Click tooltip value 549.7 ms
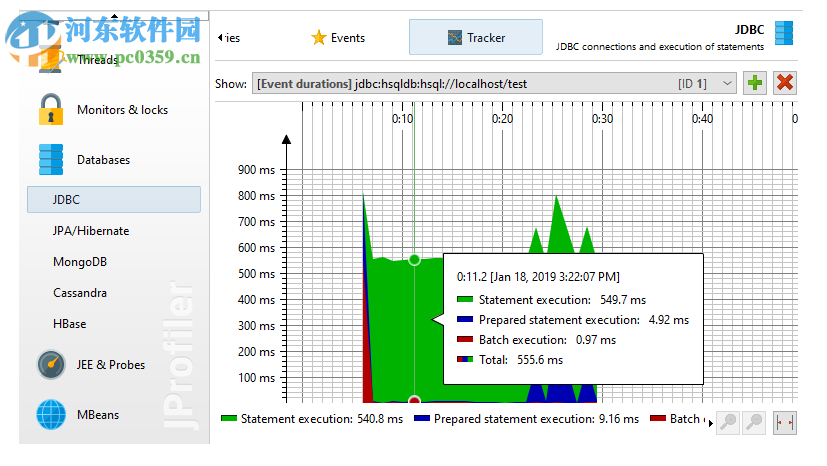 (623, 300)
